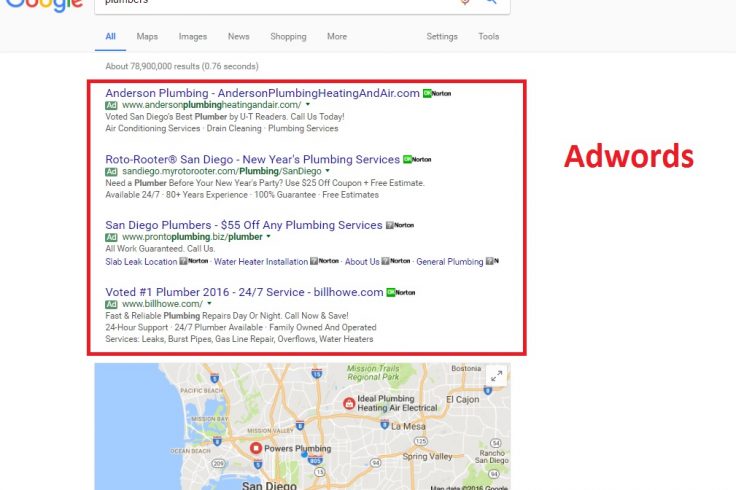This screenshot has width=736, height=490.
Task: Click Ad badge beside andersonplumbingheatingandair.com
Action: point(111,105)
